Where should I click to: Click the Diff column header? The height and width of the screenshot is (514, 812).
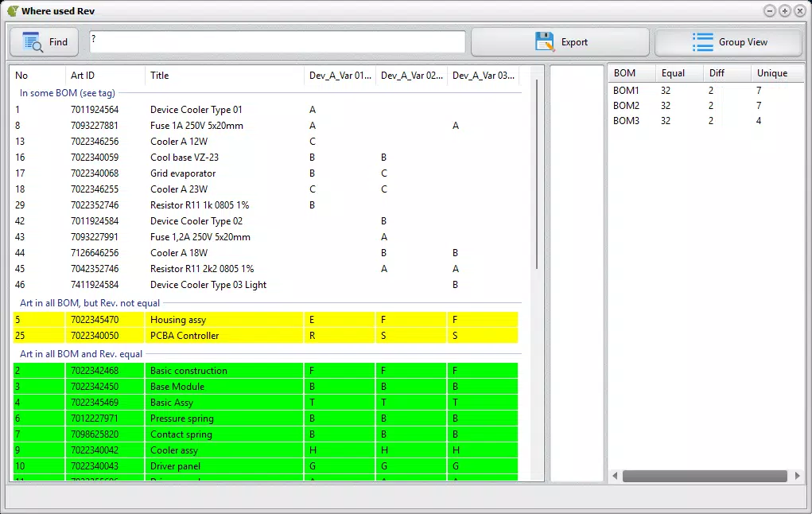coord(727,73)
